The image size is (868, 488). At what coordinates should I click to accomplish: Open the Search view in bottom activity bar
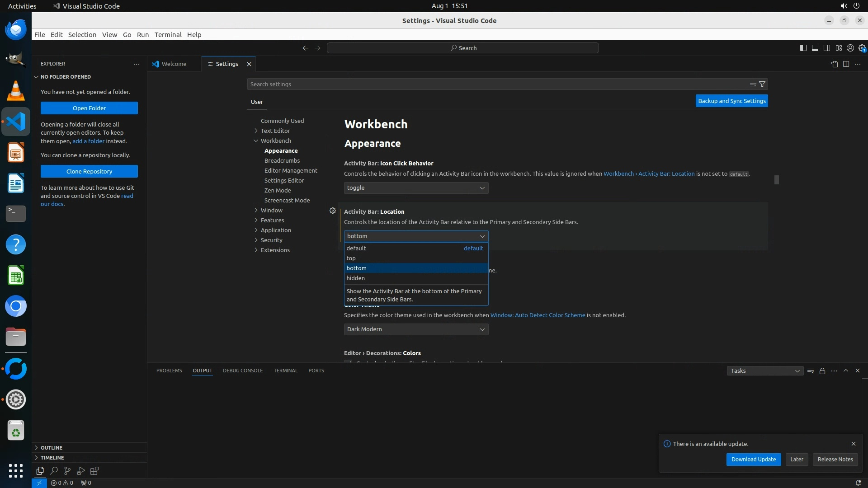point(54,471)
